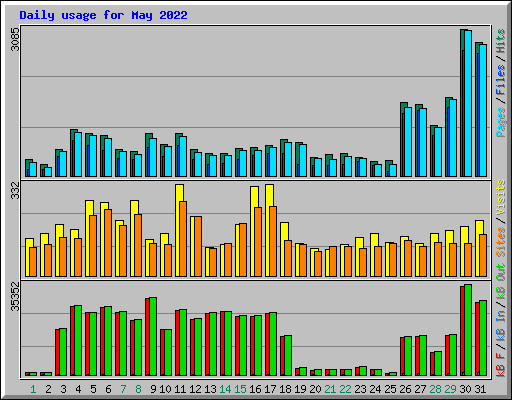Click the day 19 label on the x-axis
This screenshot has height=400, width=512.
[300, 389]
